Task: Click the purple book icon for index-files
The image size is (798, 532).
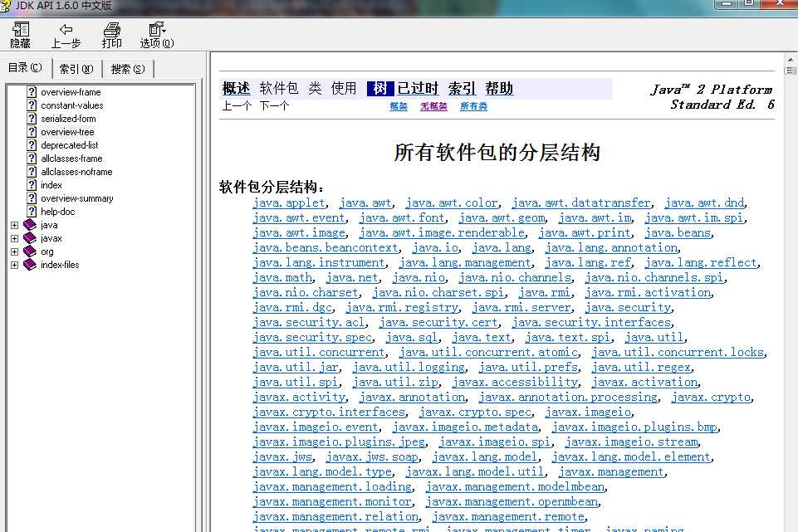Action: tap(30, 264)
